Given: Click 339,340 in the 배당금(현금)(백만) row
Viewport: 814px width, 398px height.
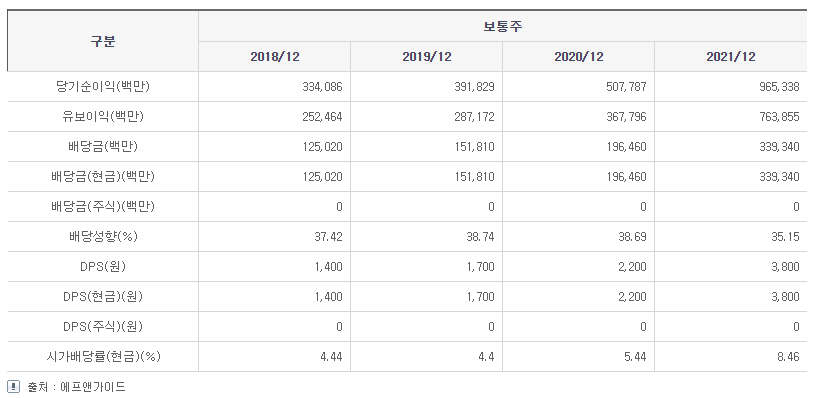Looking at the screenshot, I should [x=779, y=177].
